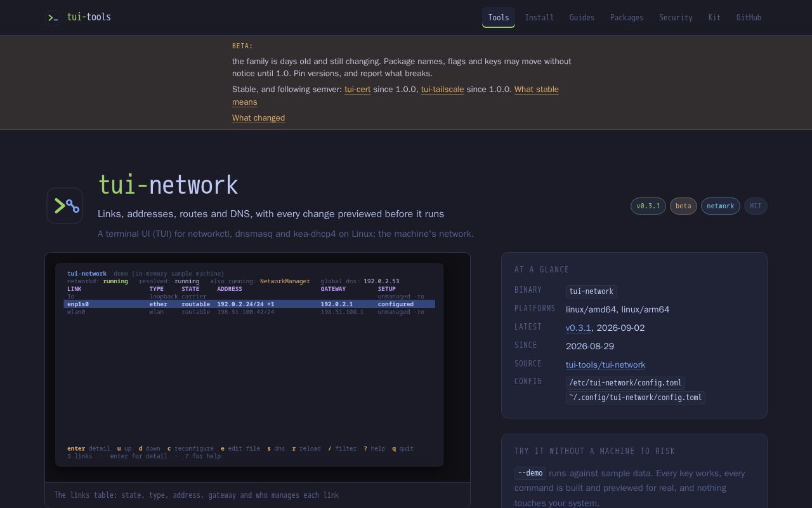The width and height of the screenshot is (812, 508).
Task: Click the /etc/tui-network/config.toml path
Action: coord(625,383)
